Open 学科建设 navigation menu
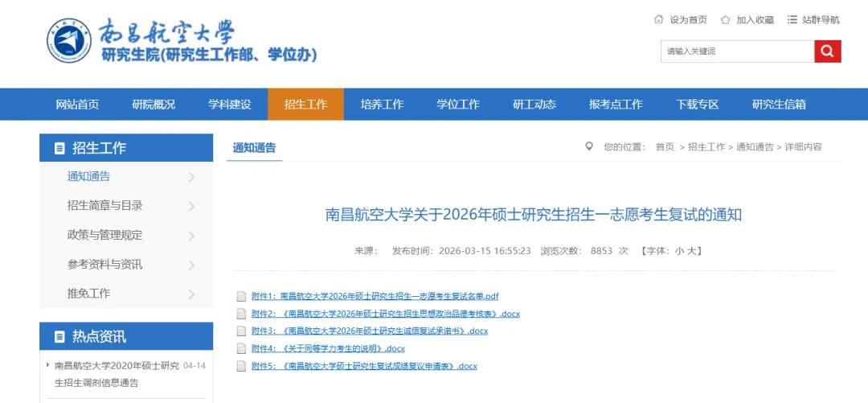This screenshot has height=403, width=868. tap(230, 105)
